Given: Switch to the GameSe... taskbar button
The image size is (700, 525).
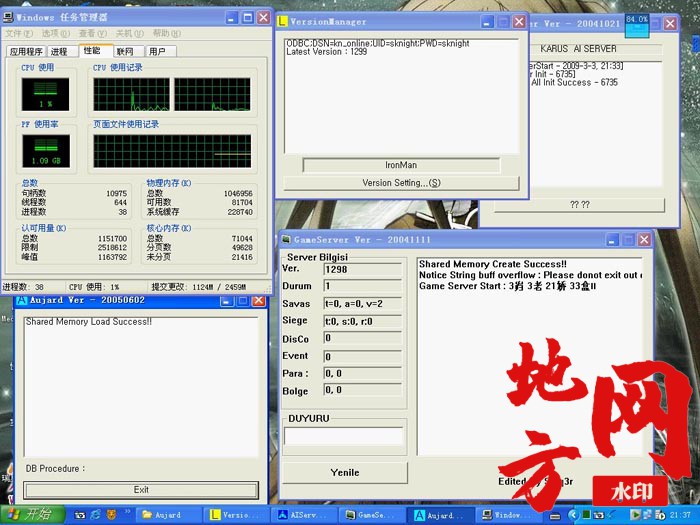Looking at the screenshot, I should pyautogui.click(x=372, y=515).
